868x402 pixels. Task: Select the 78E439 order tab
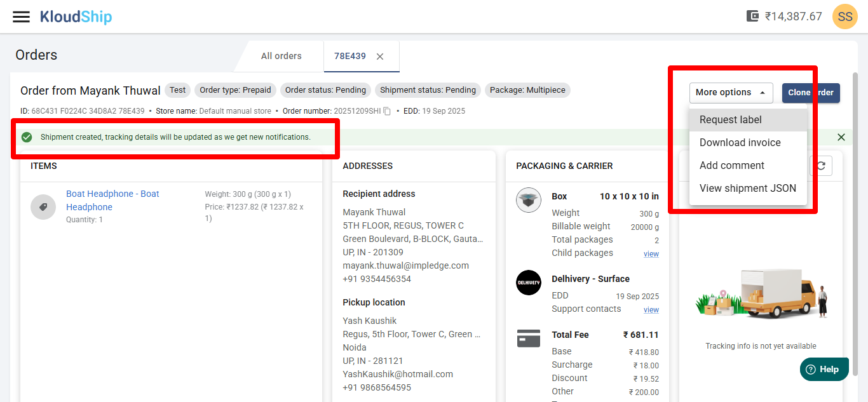[350, 57]
